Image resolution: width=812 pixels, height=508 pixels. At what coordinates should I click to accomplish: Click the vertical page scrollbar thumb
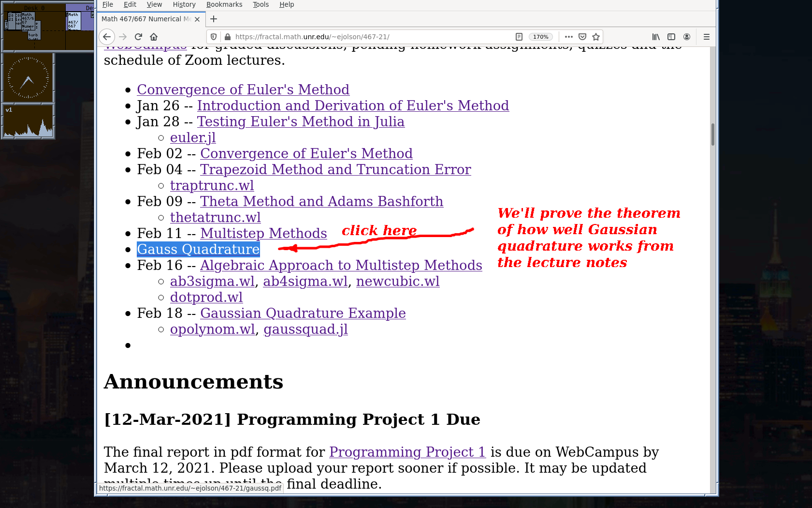(x=712, y=134)
